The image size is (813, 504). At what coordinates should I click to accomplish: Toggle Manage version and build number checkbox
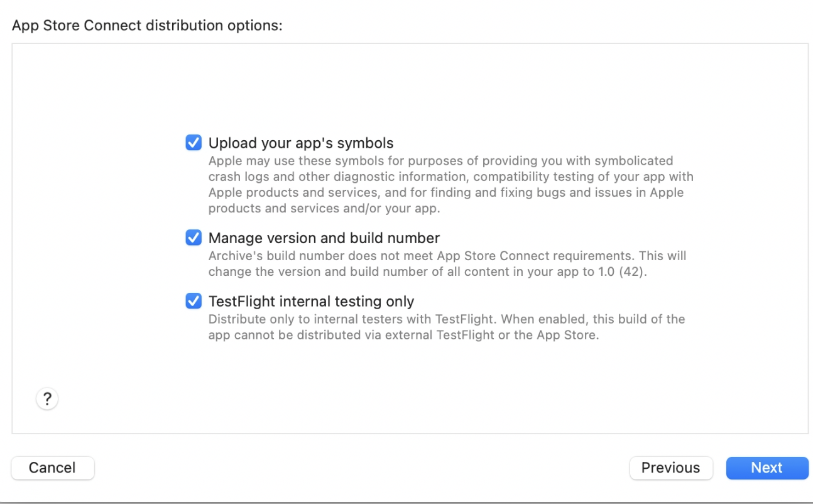point(194,238)
